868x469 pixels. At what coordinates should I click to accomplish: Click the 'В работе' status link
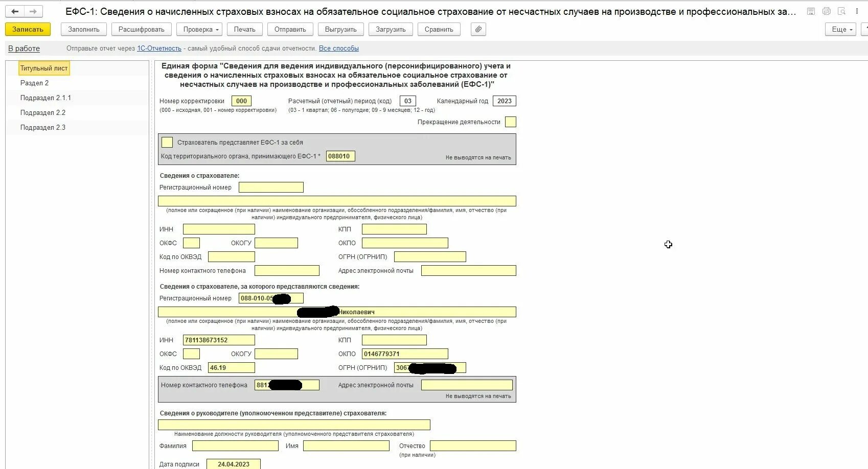(x=24, y=49)
